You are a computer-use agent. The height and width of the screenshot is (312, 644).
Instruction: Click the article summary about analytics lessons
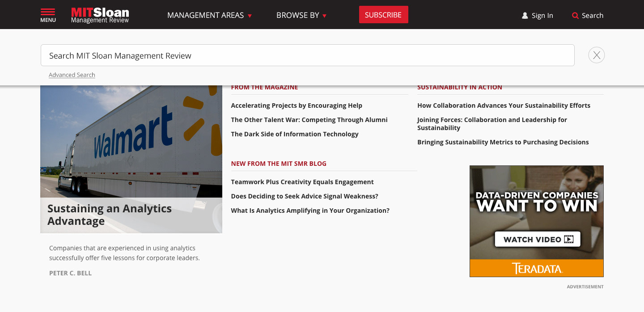[x=124, y=253]
